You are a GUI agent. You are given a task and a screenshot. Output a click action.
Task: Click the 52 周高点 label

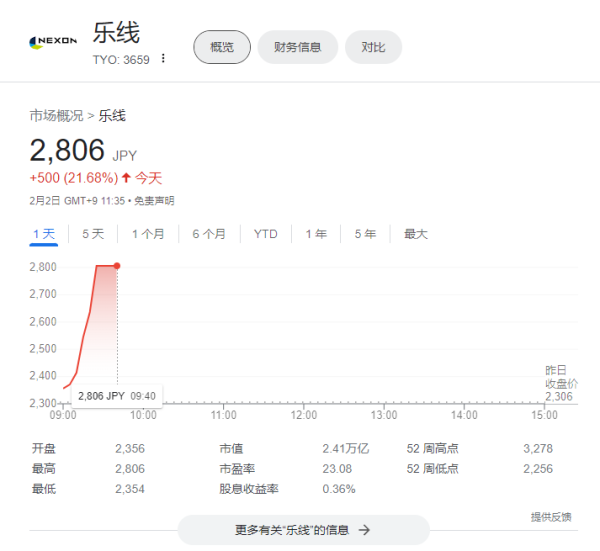[x=432, y=448]
